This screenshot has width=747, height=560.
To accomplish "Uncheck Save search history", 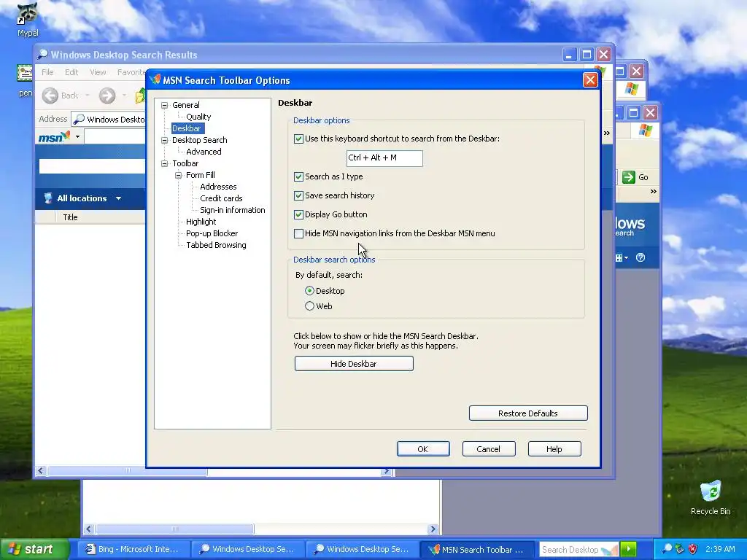I will [x=298, y=195].
